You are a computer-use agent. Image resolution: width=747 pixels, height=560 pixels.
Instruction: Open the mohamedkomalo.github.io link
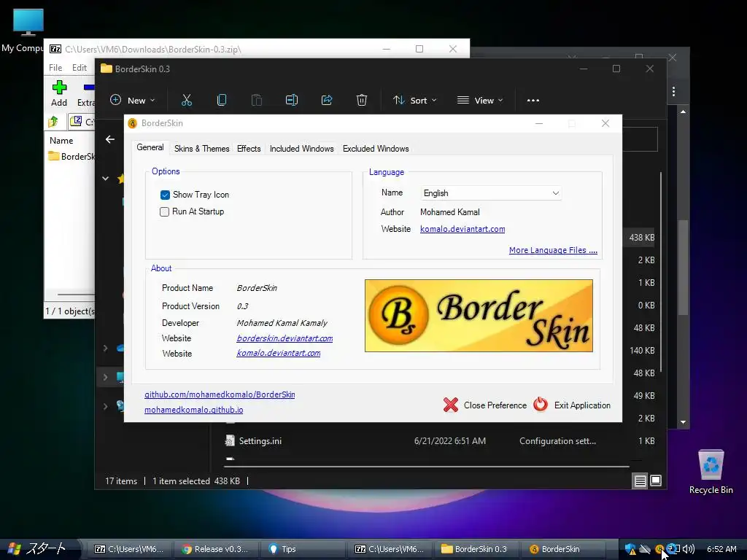coord(193,410)
